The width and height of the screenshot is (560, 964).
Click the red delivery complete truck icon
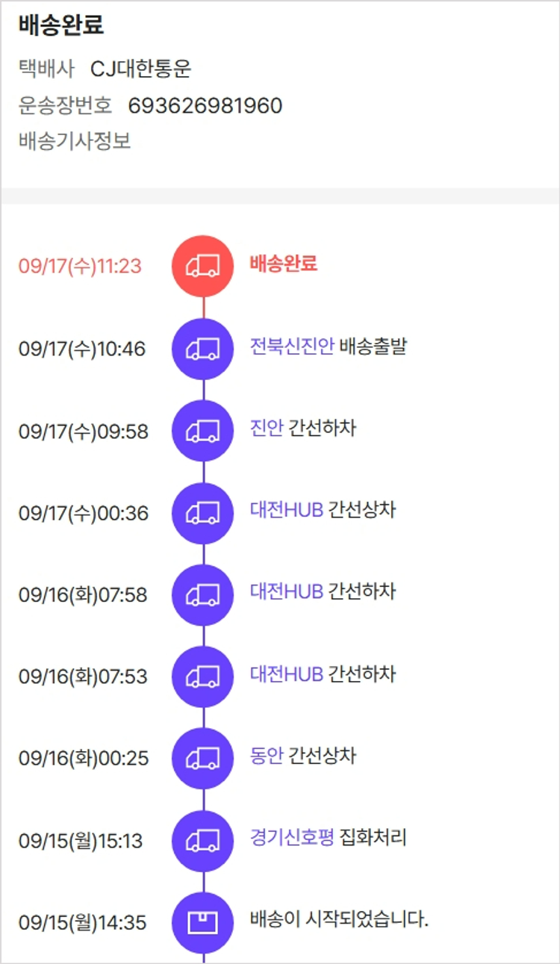203,266
